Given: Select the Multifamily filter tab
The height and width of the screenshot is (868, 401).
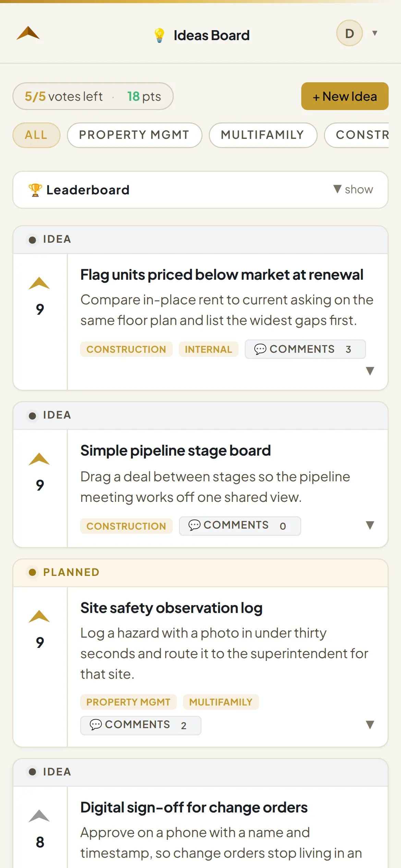Looking at the screenshot, I should pos(263,135).
